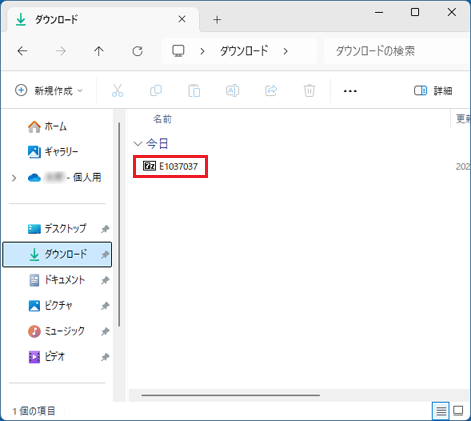
Task: Open ビデオ in the sidebar
Action: pos(46,357)
